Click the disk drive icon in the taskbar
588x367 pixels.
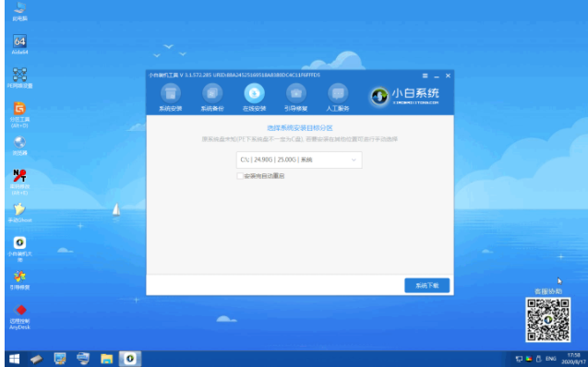click(x=37, y=359)
